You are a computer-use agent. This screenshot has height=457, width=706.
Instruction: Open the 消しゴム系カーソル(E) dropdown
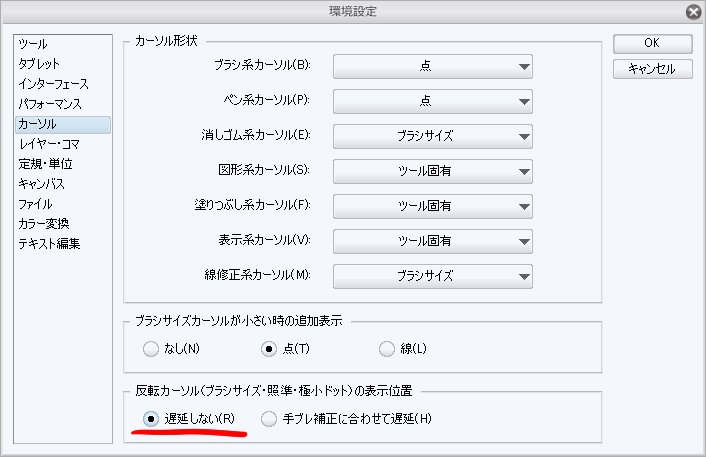(433, 136)
